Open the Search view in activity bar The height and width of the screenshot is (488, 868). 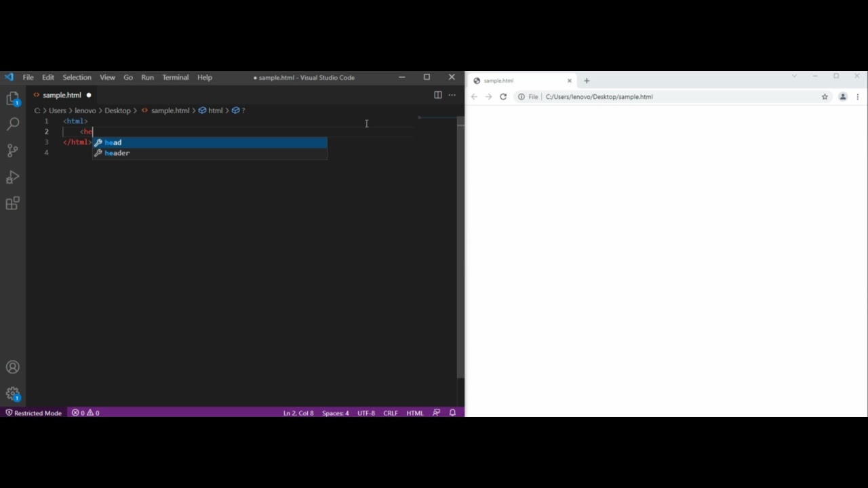(x=12, y=124)
